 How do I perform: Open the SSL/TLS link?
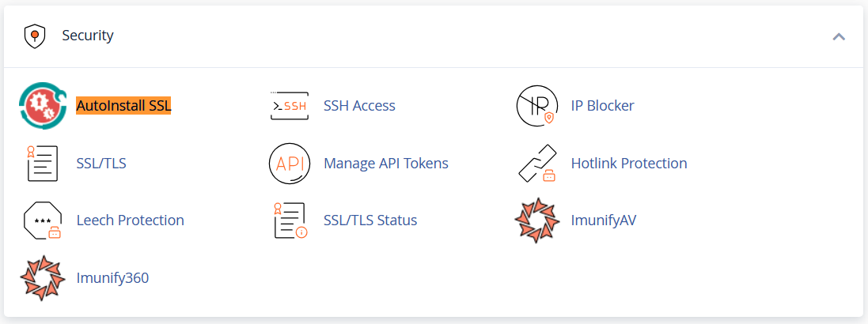click(101, 163)
